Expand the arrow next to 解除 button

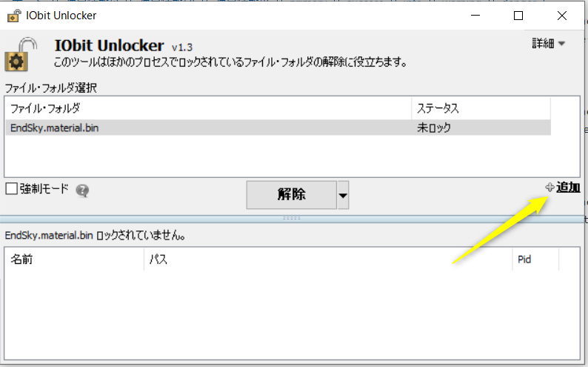pos(343,195)
